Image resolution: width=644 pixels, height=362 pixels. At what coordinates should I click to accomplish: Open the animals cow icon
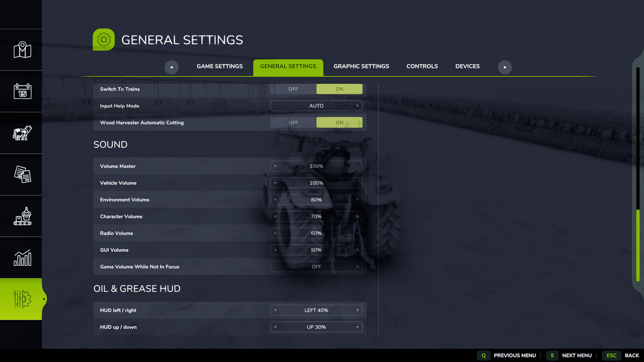click(x=22, y=133)
